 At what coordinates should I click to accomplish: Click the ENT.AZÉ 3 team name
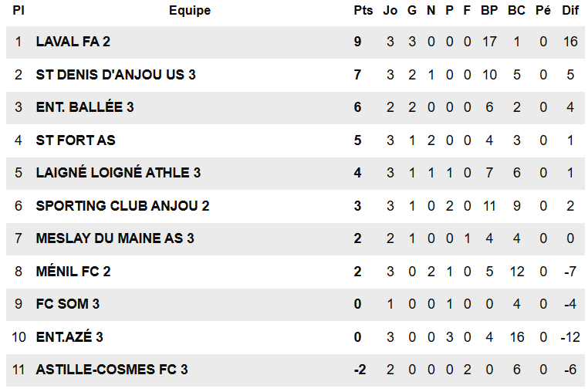coord(69,337)
